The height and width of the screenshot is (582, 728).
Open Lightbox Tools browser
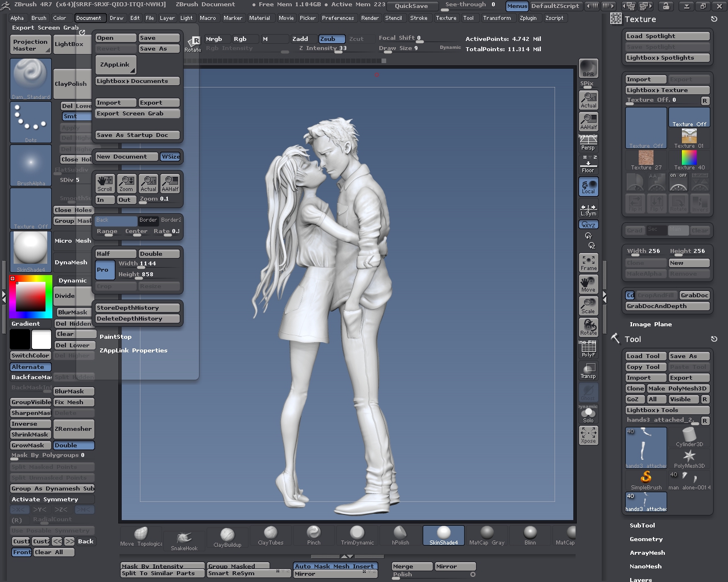[668, 410]
